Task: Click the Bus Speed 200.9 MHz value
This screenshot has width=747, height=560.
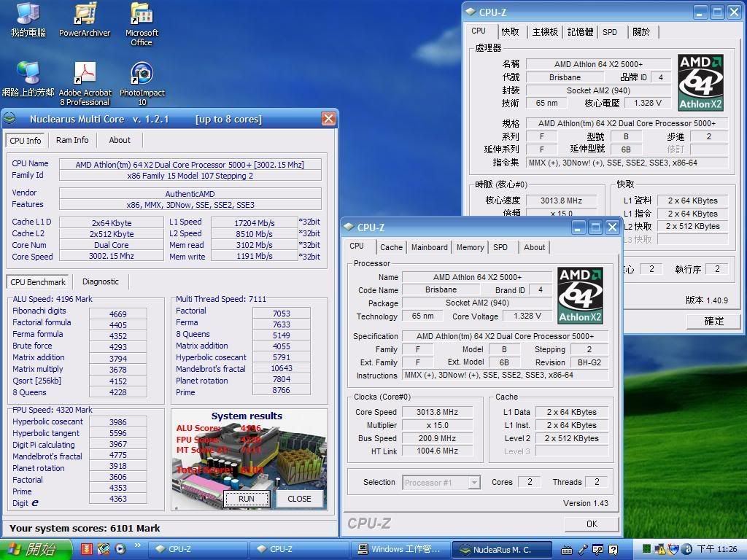Action: (438, 438)
